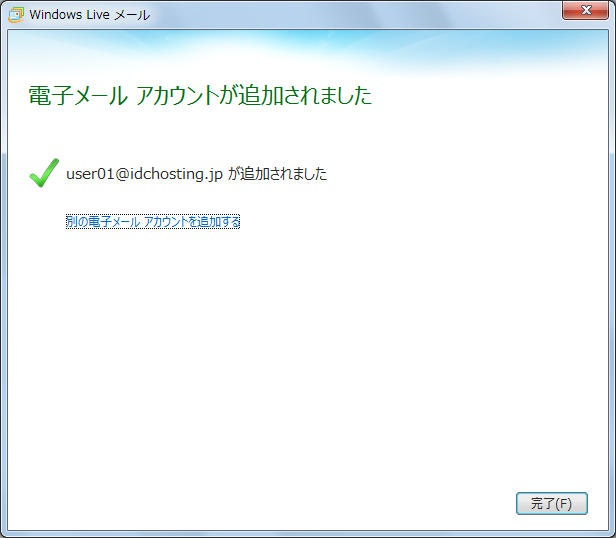This screenshot has width=616, height=538.
Task: Click the 電子メール アカウントが追加されました heading
Action: [200, 95]
